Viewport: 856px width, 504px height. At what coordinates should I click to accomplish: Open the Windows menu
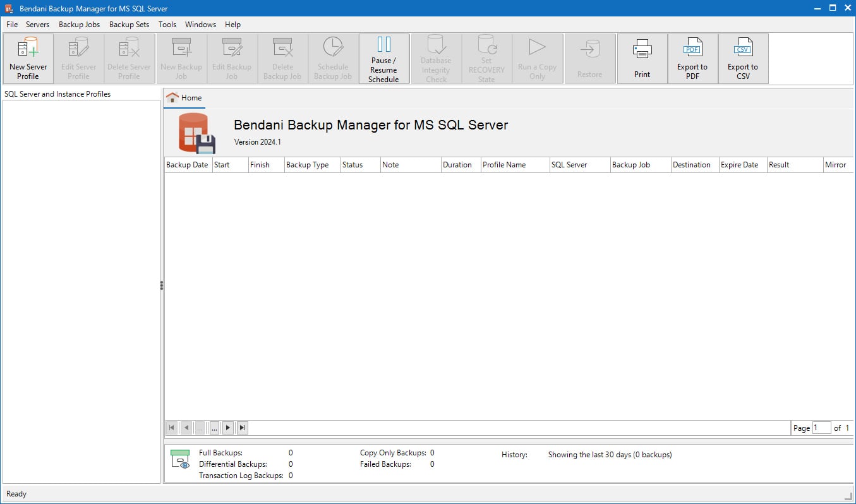click(x=200, y=25)
